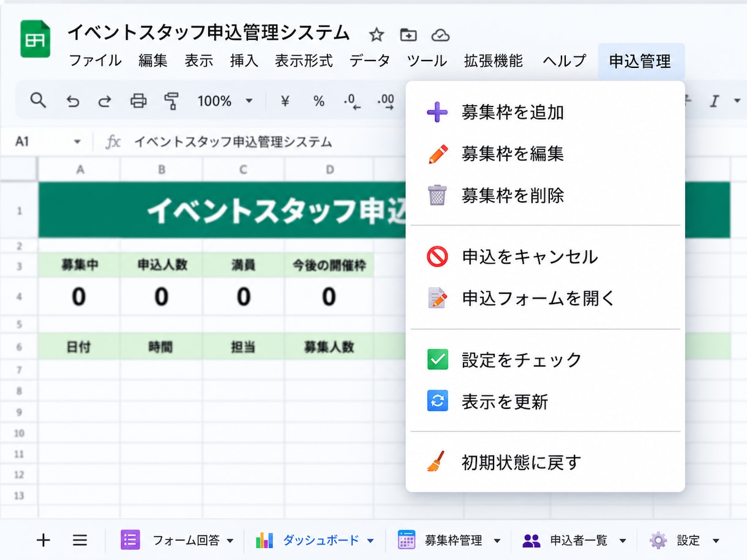747x560 pixels.
Task: Click the formula bar text
Action: pyautogui.click(x=233, y=142)
